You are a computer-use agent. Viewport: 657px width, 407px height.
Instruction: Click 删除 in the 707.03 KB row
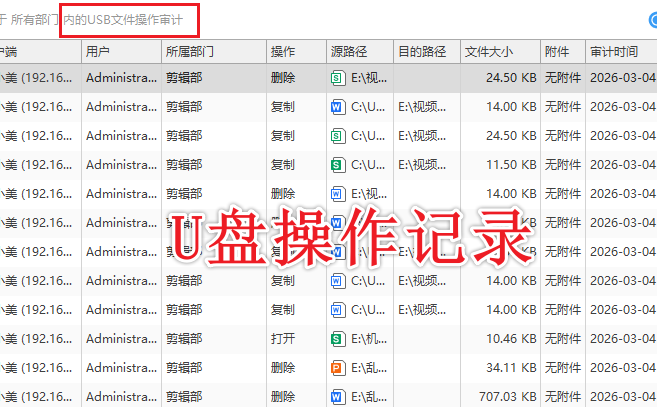click(283, 397)
